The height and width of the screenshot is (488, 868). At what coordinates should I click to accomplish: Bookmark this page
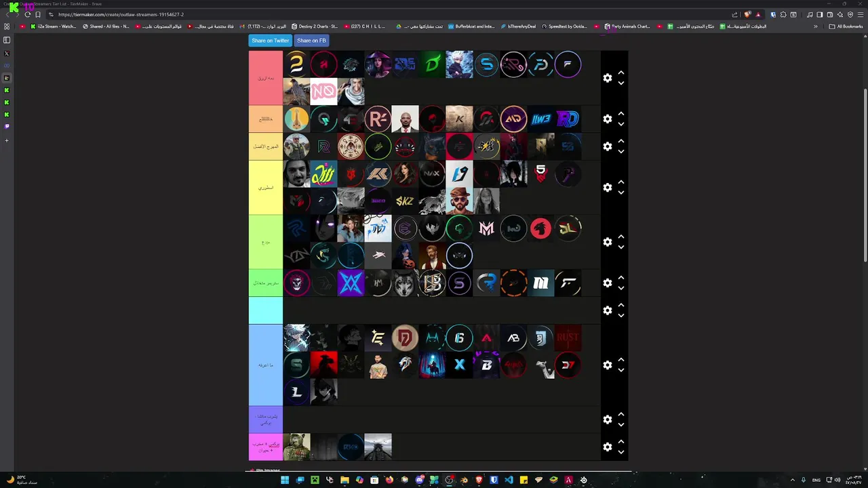click(37, 14)
